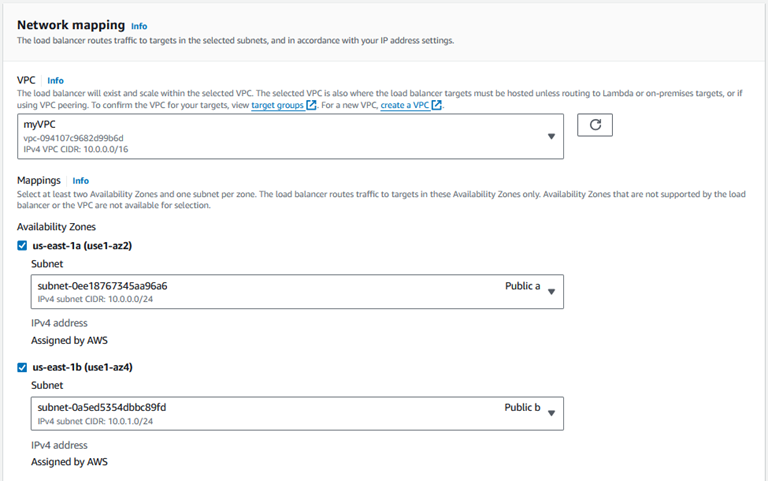Click the Public a subnet name label
Screen dimensions: 768x481
click(523, 286)
